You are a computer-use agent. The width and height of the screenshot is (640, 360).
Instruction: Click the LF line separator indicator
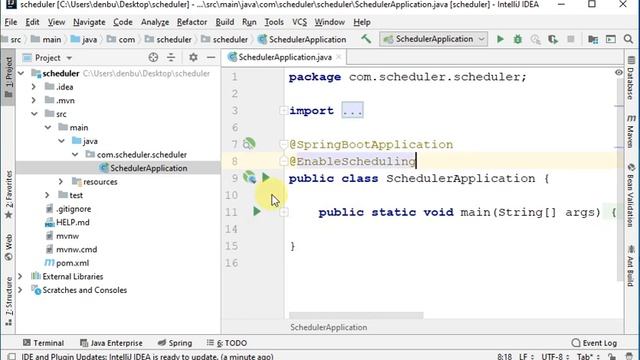pos(526,356)
